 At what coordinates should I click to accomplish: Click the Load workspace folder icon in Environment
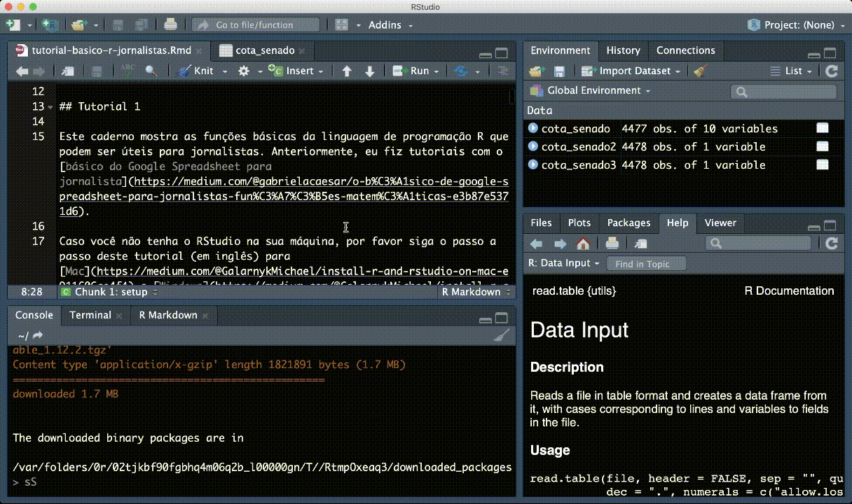pos(536,71)
